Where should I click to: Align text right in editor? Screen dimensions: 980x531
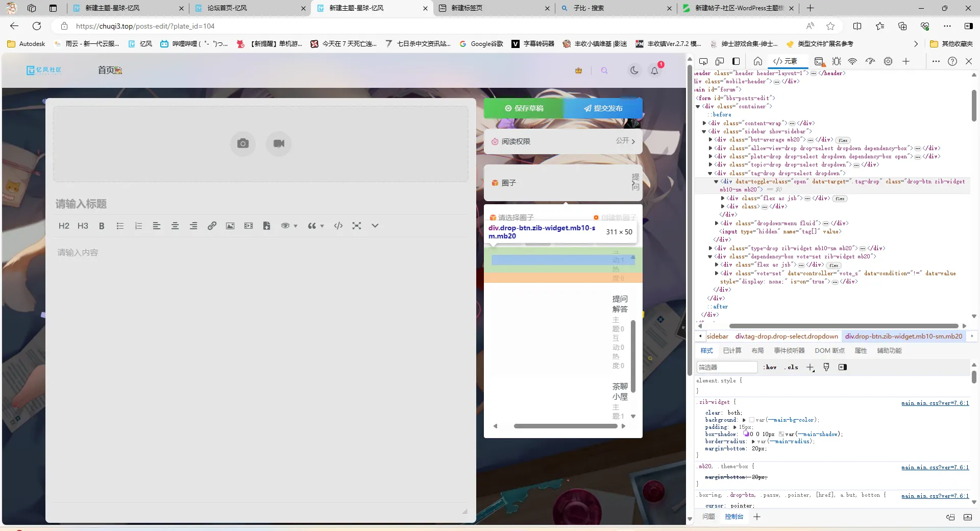point(193,226)
